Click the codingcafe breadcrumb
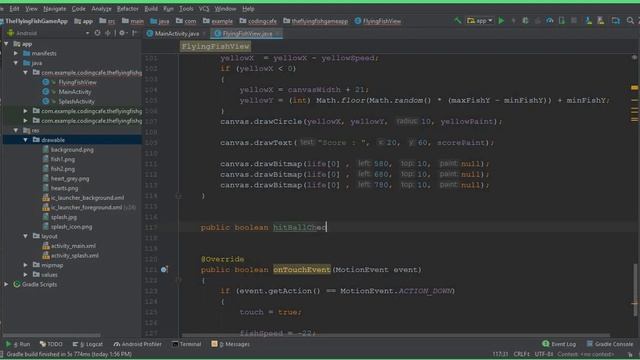640x360 pixels. tap(258, 21)
